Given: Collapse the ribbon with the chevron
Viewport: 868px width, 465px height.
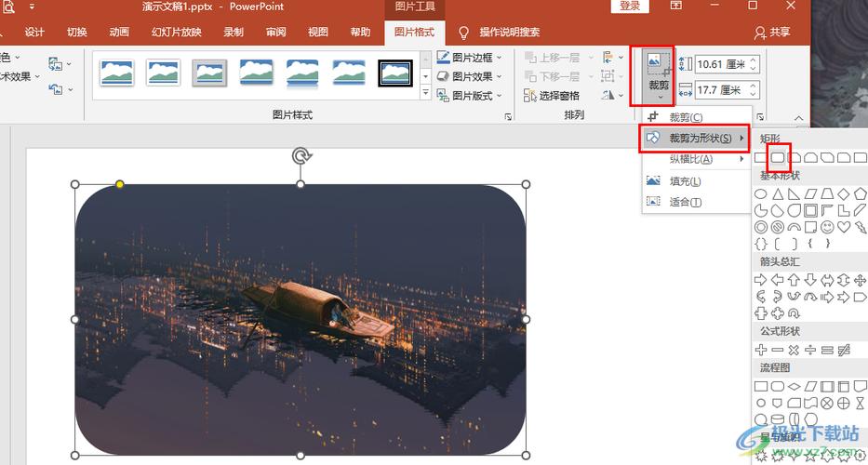Looking at the screenshot, I should click(799, 117).
